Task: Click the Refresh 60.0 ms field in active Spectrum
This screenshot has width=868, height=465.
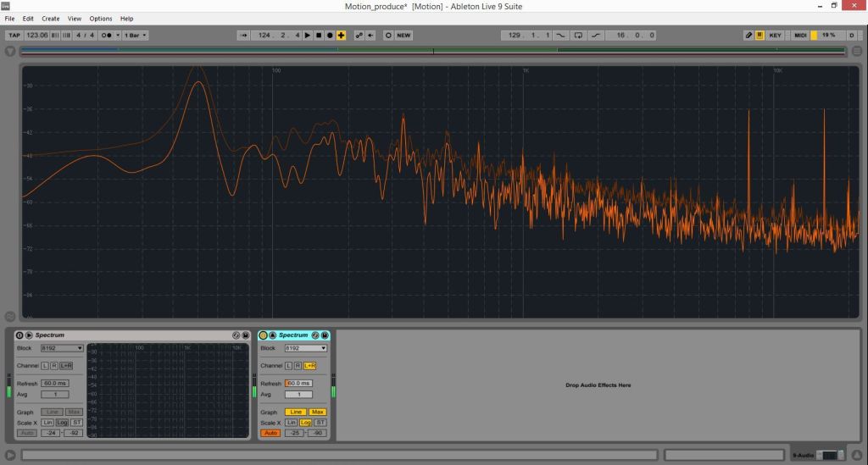Action: pos(298,384)
